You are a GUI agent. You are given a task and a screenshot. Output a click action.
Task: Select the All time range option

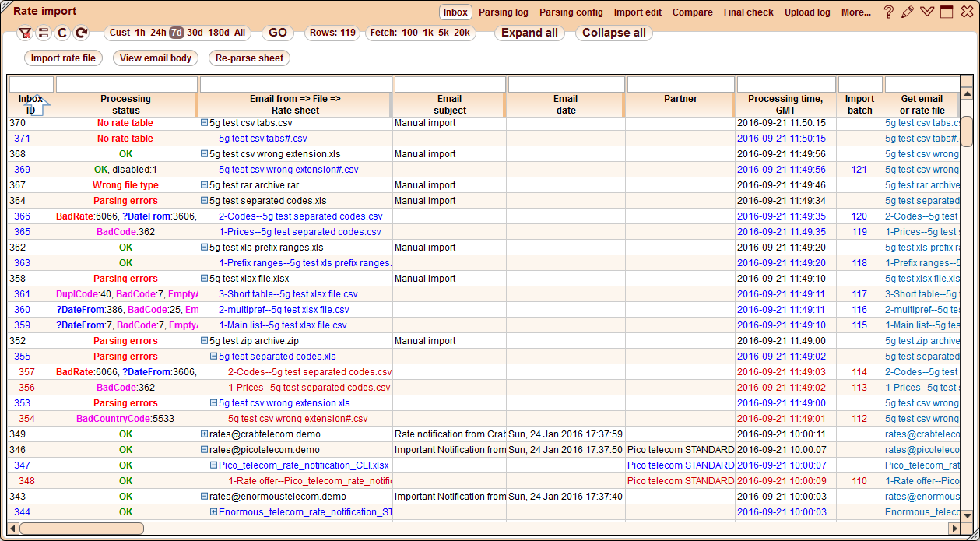[239, 33]
